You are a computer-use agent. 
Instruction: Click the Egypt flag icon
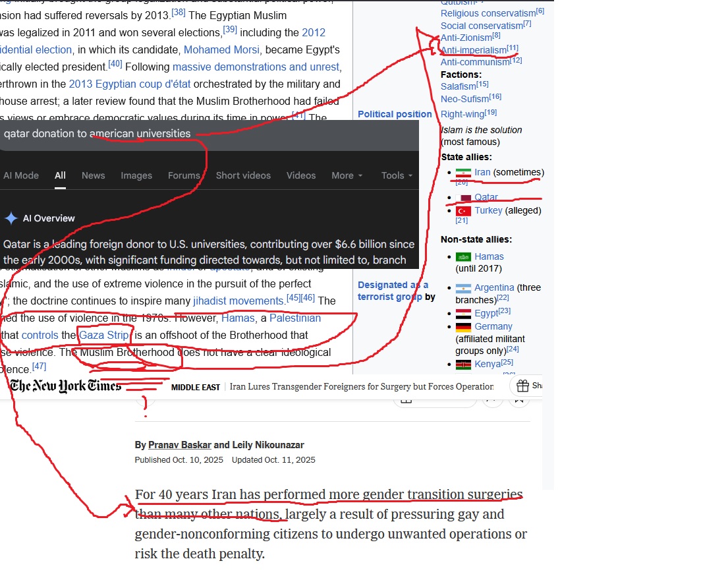click(463, 314)
